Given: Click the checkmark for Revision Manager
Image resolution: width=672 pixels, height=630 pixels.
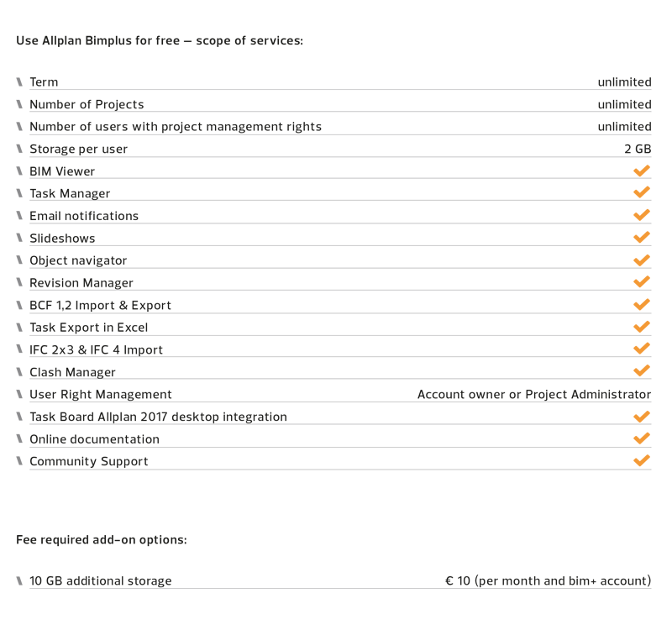Looking at the screenshot, I should 642,281.
